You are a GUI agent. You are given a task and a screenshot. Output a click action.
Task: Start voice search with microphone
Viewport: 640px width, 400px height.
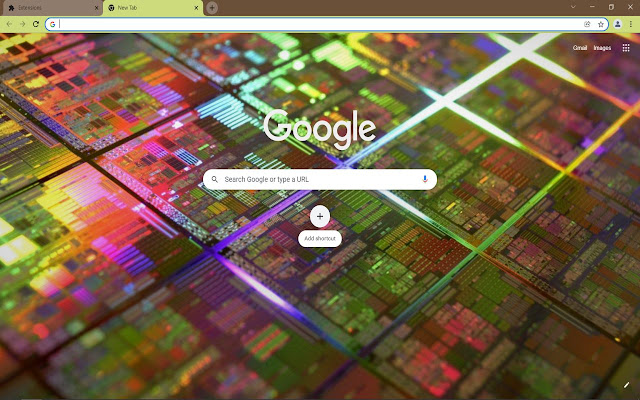point(425,179)
